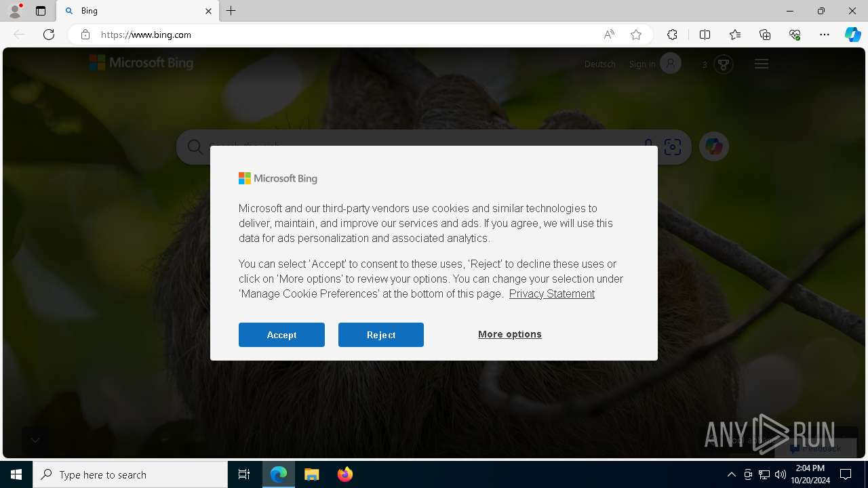Image resolution: width=868 pixels, height=488 pixels.
Task: Switch language to Deutsch
Action: 600,64
